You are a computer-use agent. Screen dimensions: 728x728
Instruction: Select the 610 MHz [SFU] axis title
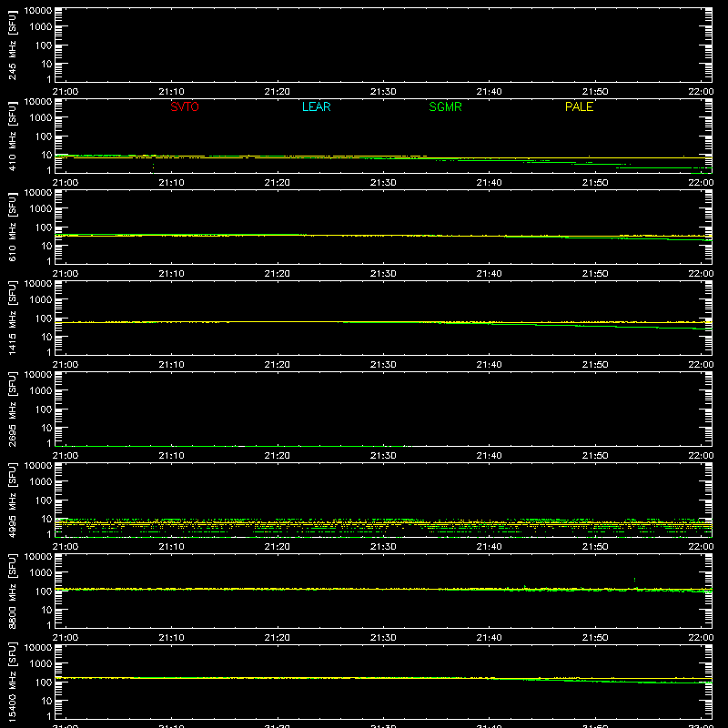click(12, 227)
